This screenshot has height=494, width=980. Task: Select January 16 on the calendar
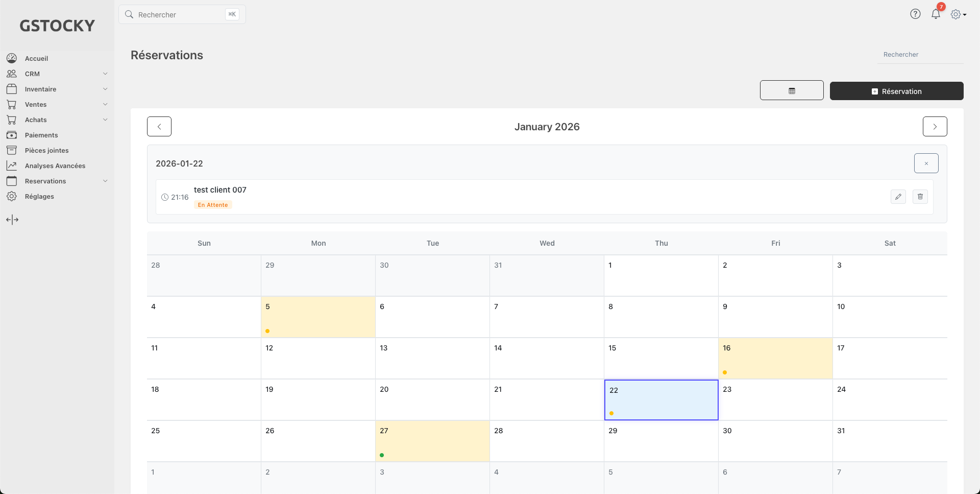click(775, 358)
